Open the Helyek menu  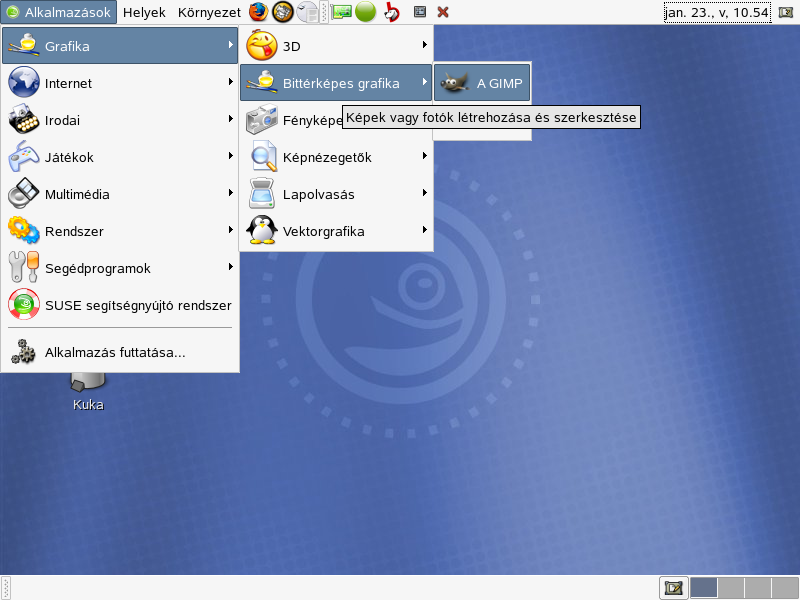tap(144, 12)
